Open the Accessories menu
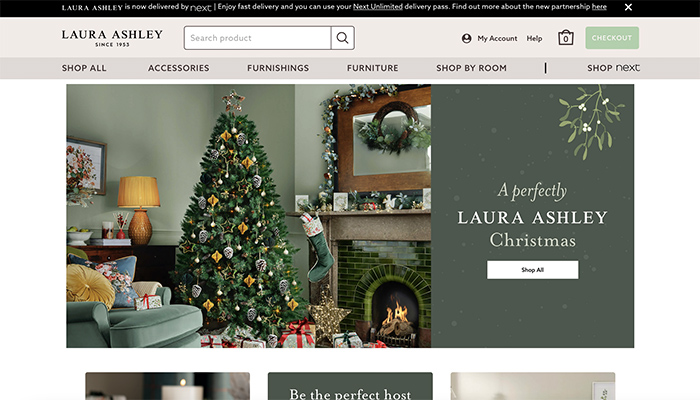The height and width of the screenshot is (400, 700). pyautogui.click(x=179, y=68)
